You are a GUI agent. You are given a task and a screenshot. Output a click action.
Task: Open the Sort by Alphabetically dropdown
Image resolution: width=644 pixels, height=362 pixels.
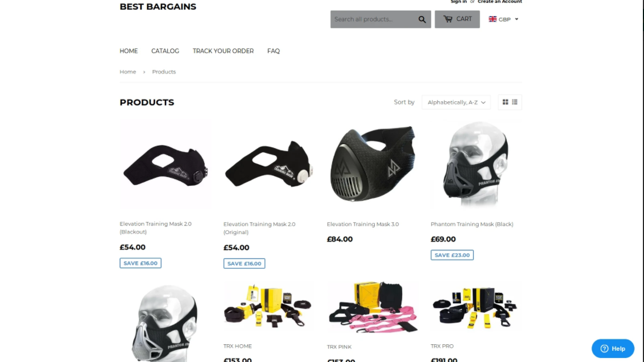pyautogui.click(x=456, y=102)
